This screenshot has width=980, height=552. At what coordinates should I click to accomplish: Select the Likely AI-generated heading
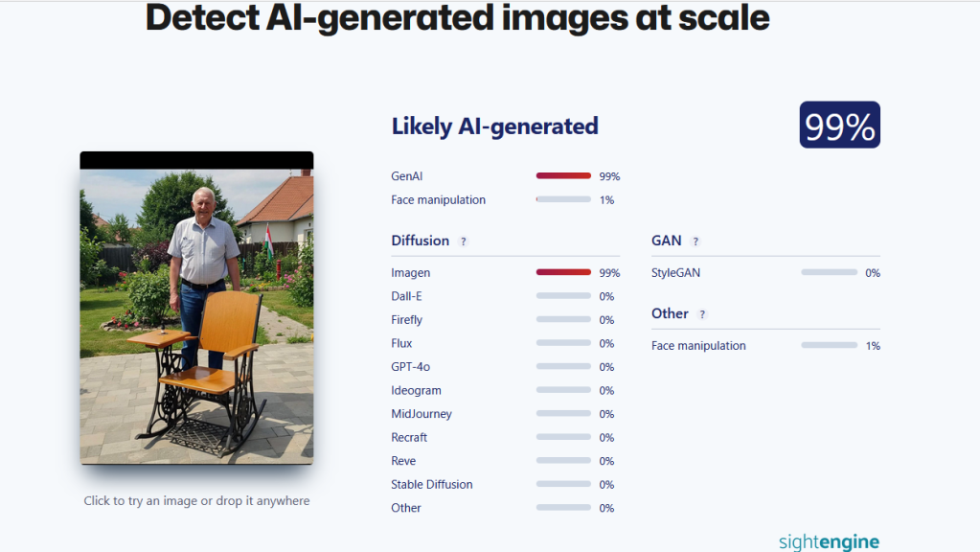494,126
